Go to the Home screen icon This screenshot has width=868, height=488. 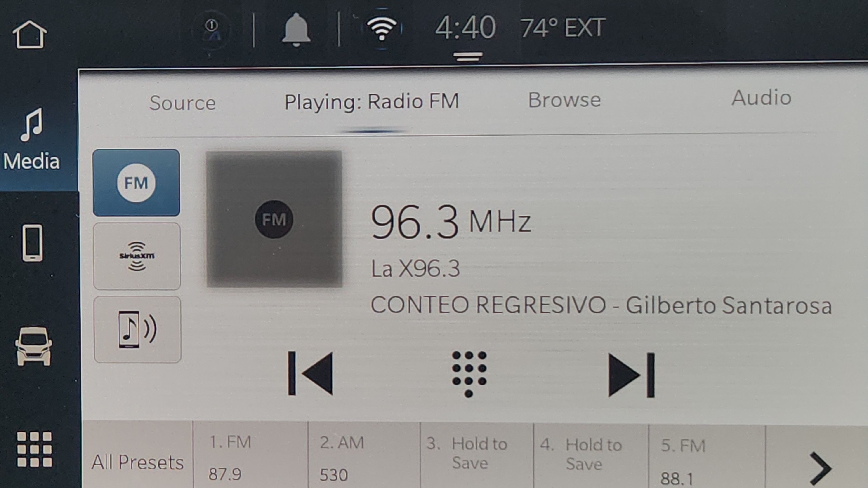coord(29,35)
